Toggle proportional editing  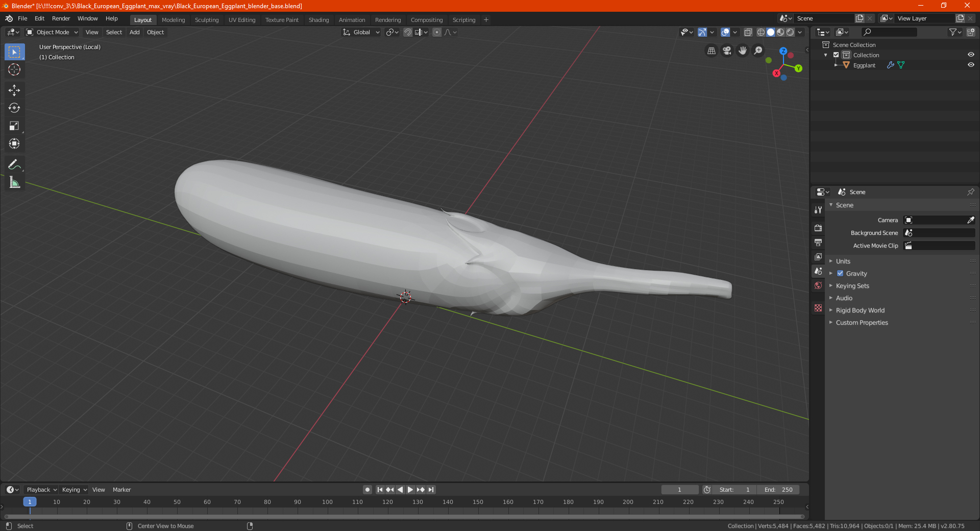[x=437, y=32]
